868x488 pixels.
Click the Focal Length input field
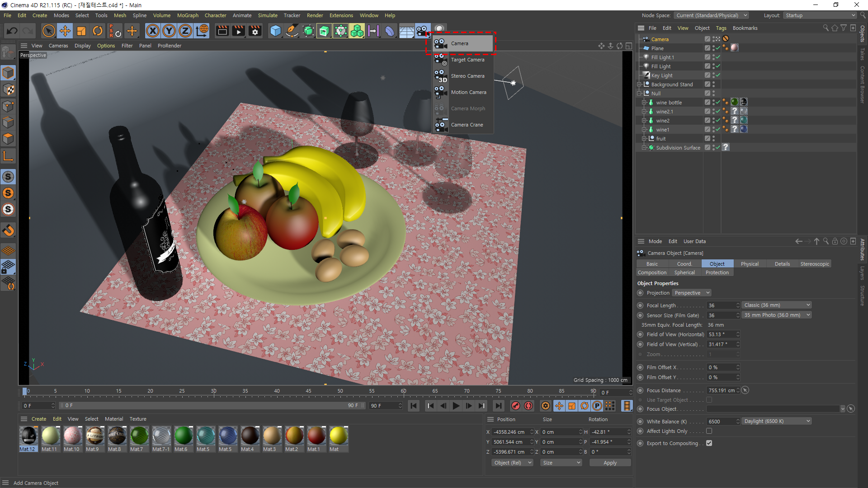[721, 305]
